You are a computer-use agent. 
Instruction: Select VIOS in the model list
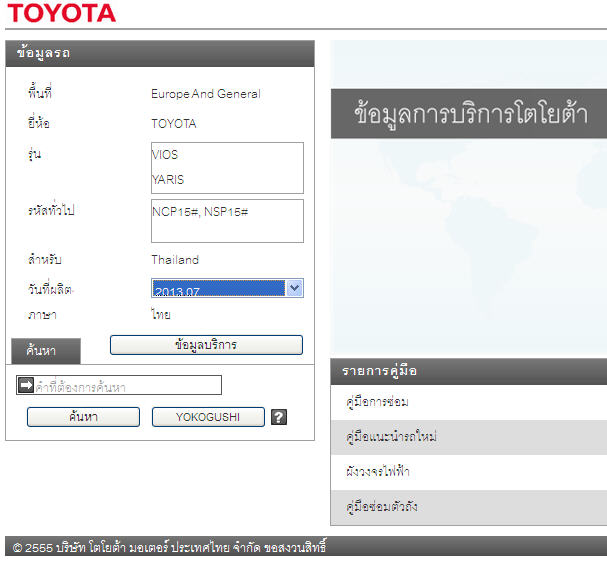click(165, 155)
